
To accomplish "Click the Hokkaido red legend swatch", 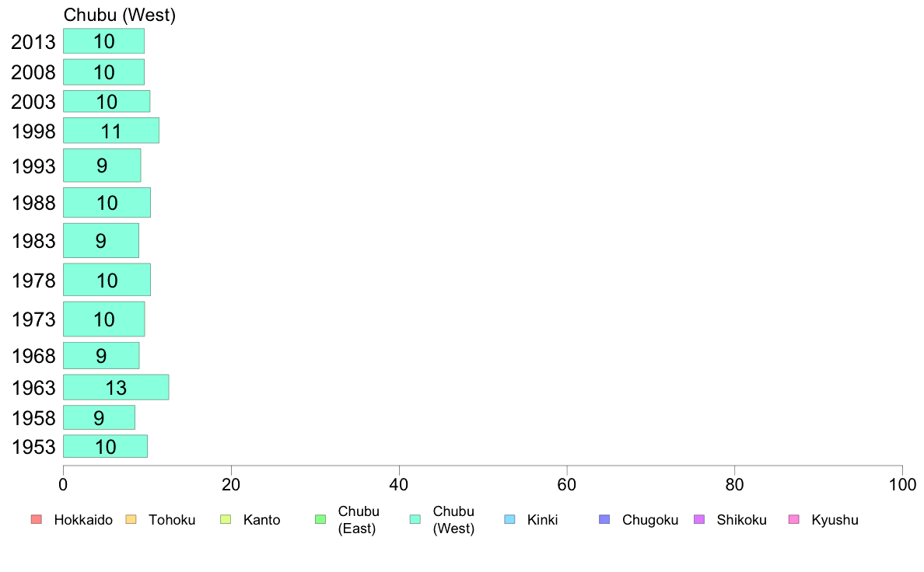I will coord(37,520).
